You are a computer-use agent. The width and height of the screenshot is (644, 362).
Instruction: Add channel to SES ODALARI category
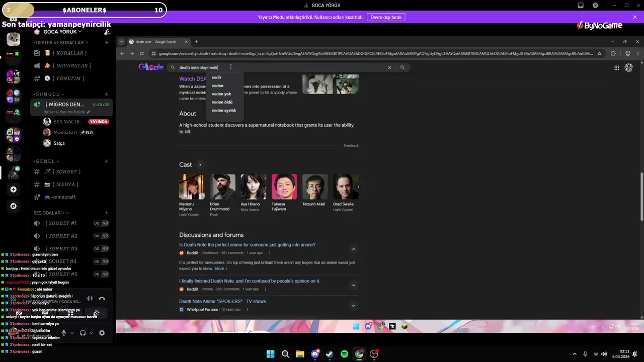[x=107, y=213]
